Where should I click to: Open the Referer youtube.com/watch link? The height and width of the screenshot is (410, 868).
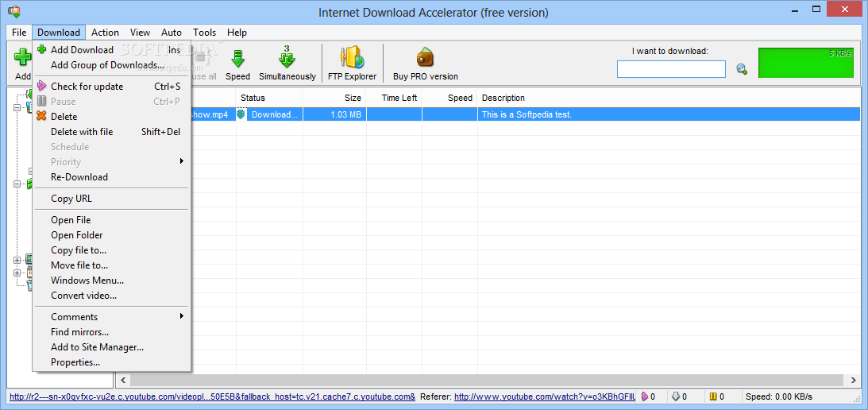(x=545, y=396)
